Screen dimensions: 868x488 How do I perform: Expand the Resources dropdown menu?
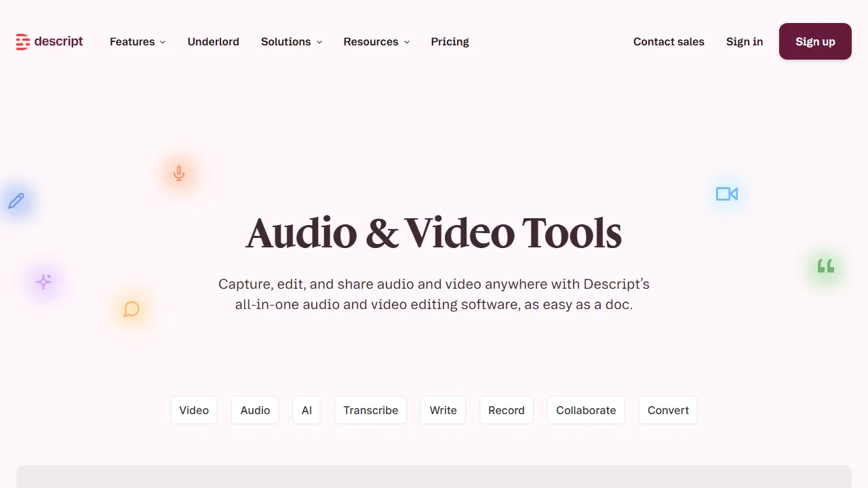pyautogui.click(x=376, y=41)
